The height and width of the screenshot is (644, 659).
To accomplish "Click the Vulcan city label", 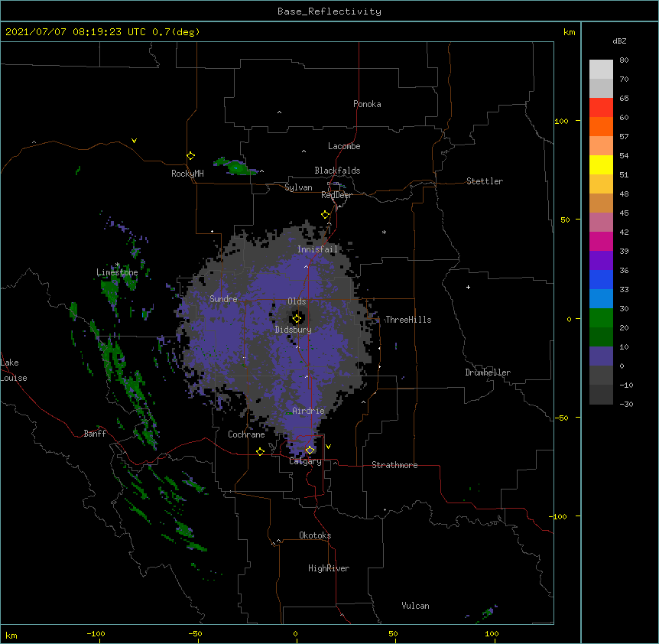I will (x=415, y=606).
